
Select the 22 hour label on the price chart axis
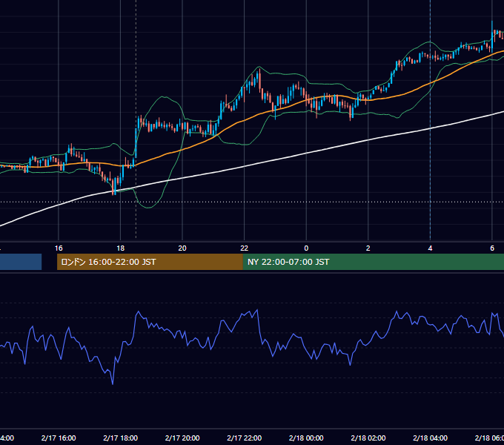coord(245,248)
